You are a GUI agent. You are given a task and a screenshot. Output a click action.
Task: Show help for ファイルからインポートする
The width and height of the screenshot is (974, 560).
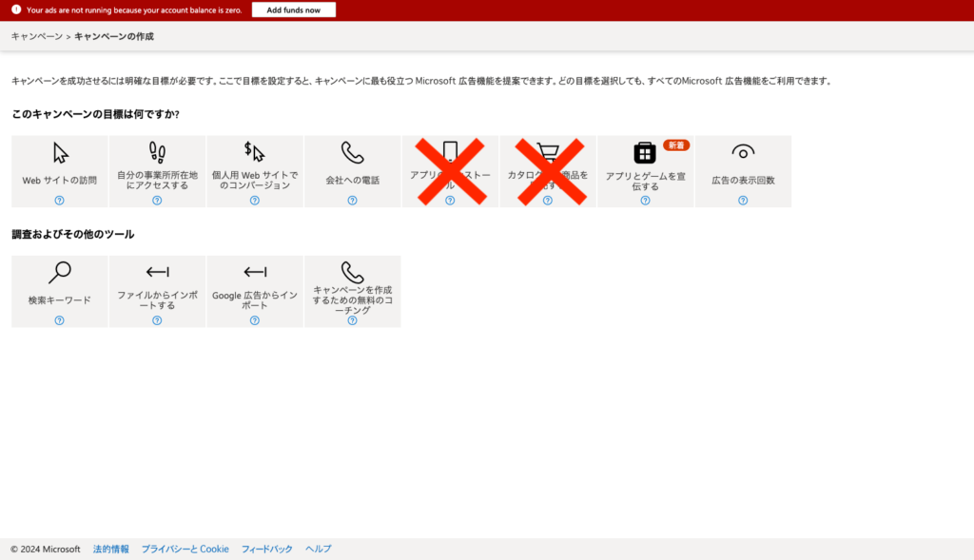click(x=157, y=320)
